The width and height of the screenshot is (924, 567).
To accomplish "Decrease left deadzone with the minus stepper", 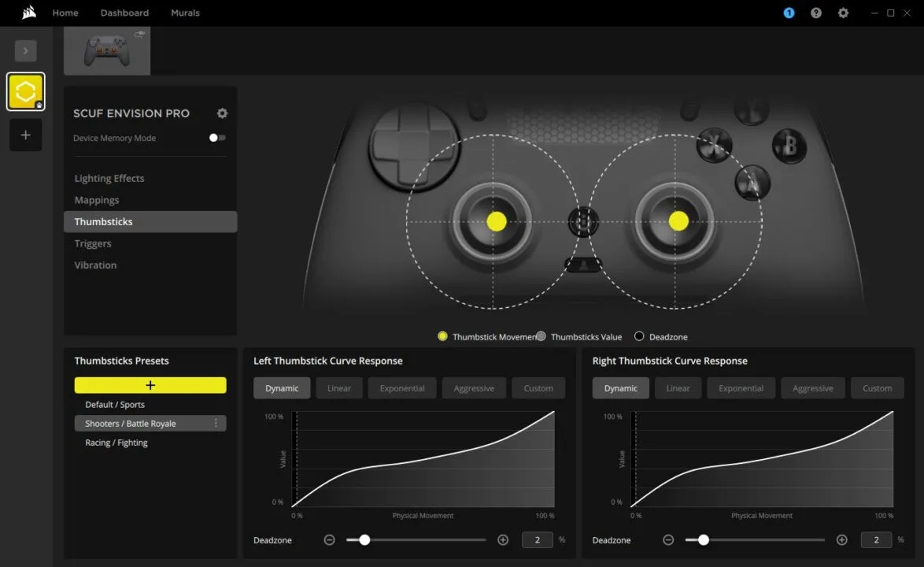I will point(329,540).
